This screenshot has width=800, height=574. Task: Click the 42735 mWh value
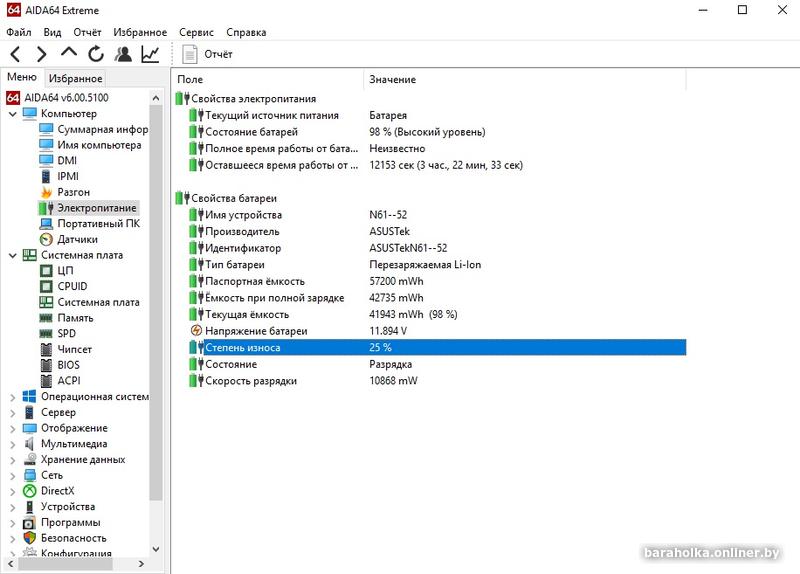(x=396, y=298)
